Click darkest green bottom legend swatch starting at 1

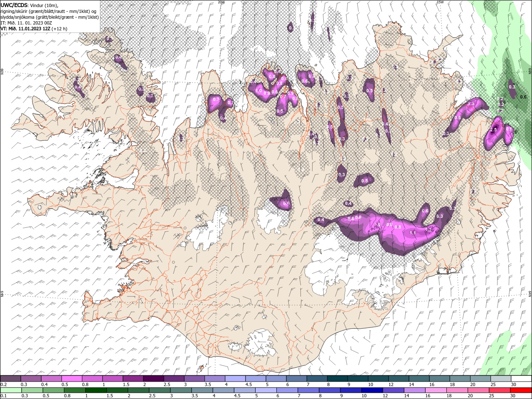click(x=96, y=390)
